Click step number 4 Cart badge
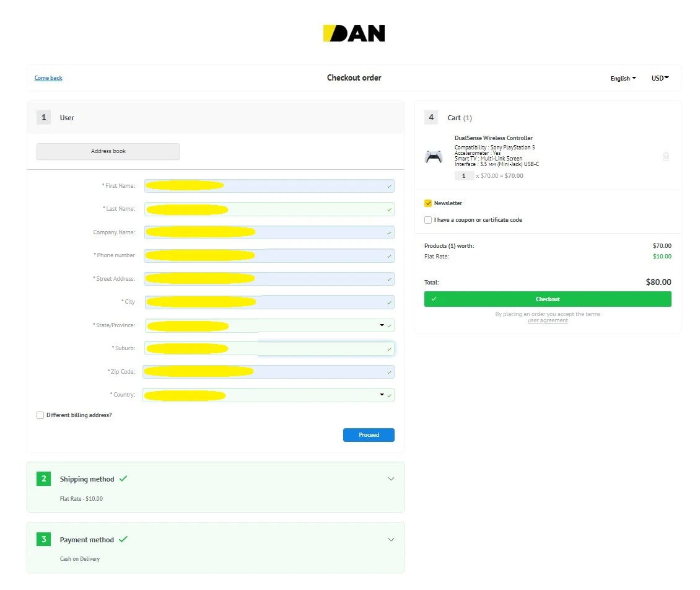 [x=431, y=118]
